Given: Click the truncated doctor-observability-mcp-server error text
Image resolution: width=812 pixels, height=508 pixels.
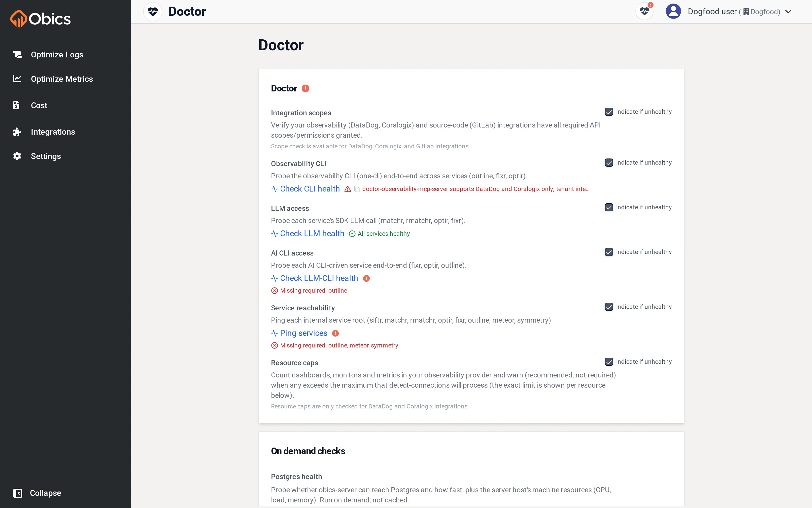Looking at the screenshot, I should point(476,189).
